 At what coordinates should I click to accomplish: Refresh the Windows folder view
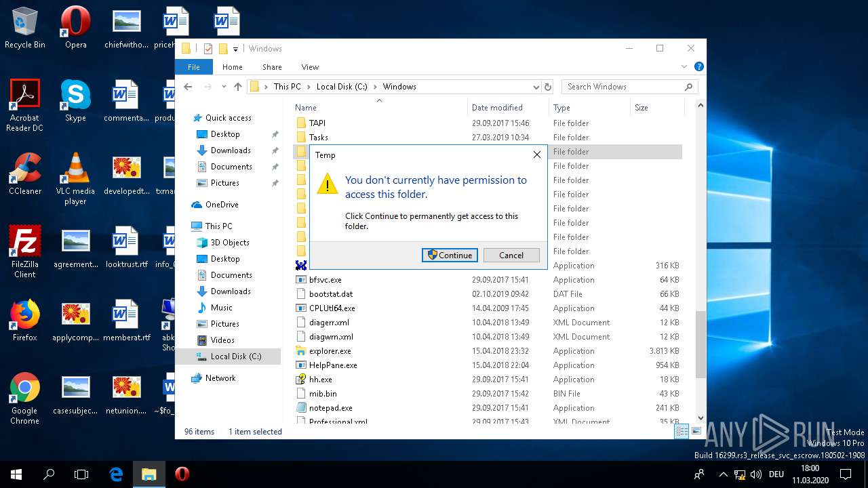[x=548, y=87]
